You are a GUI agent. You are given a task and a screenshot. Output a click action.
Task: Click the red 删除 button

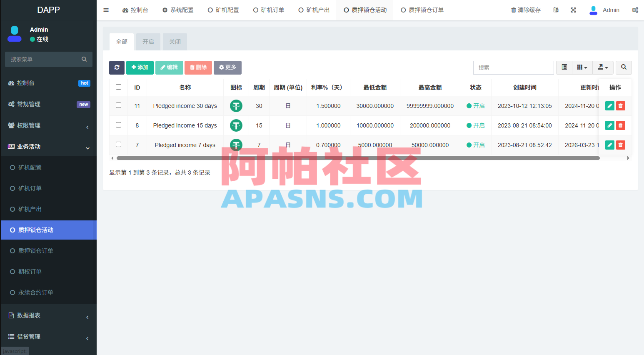point(198,67)
